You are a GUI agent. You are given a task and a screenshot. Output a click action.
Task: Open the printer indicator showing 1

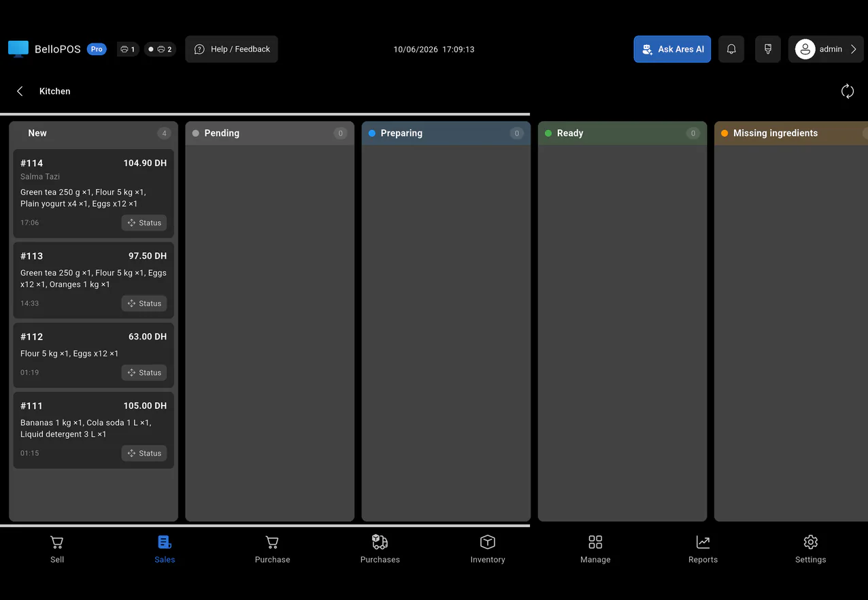128,49
